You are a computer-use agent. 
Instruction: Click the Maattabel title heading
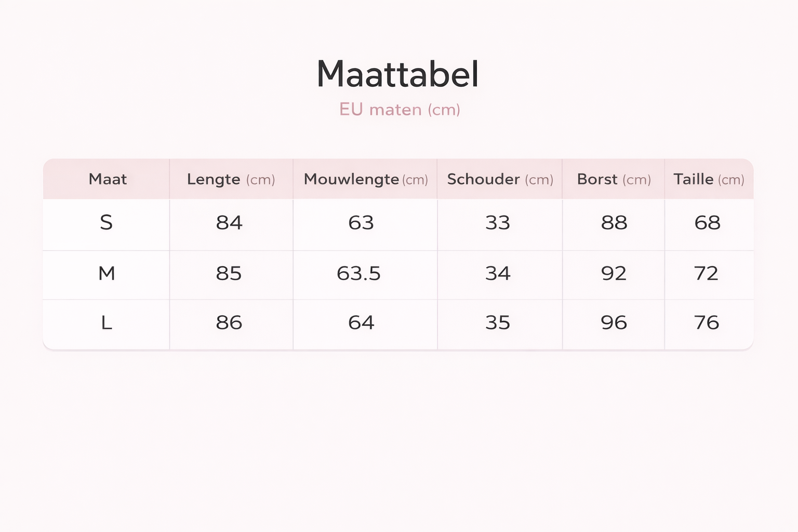[x=397, y=74]
